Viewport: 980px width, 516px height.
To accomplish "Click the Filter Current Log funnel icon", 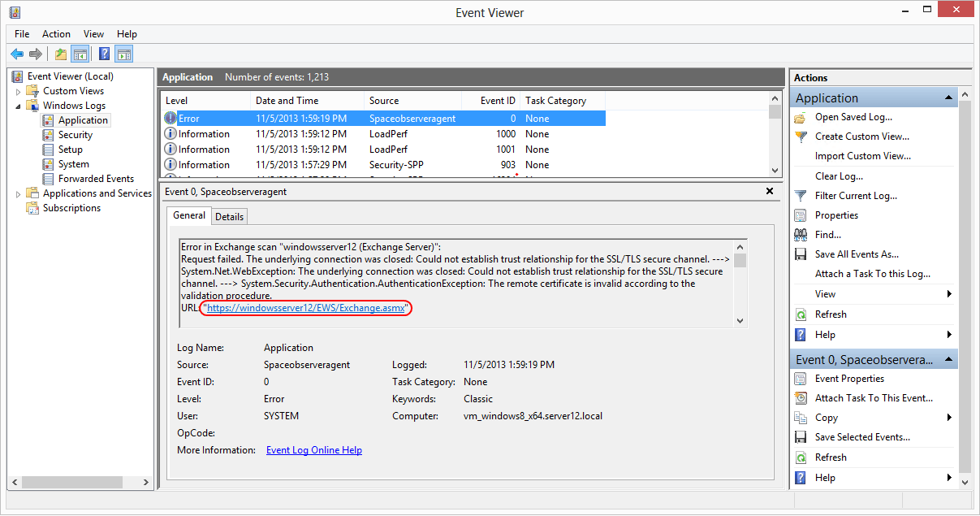I will tap(801, 196).
